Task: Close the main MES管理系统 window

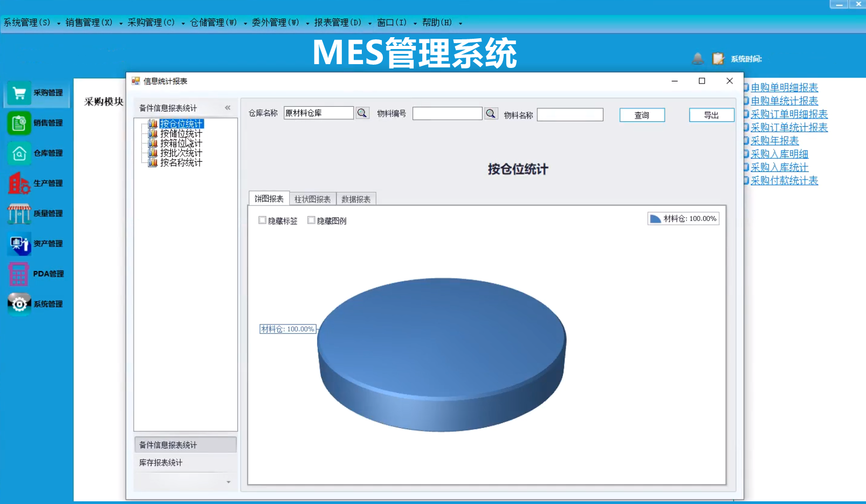Action: 858,4
